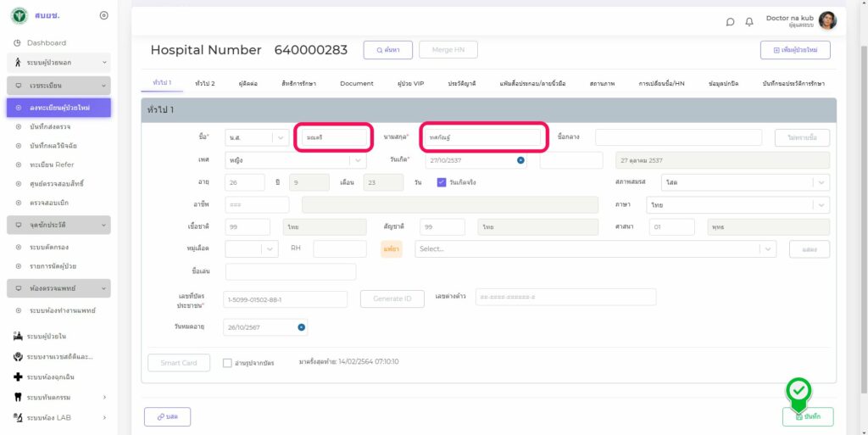
Task: Click the Doctor na kub profile avatar
Action: click(x=827, y=21)
